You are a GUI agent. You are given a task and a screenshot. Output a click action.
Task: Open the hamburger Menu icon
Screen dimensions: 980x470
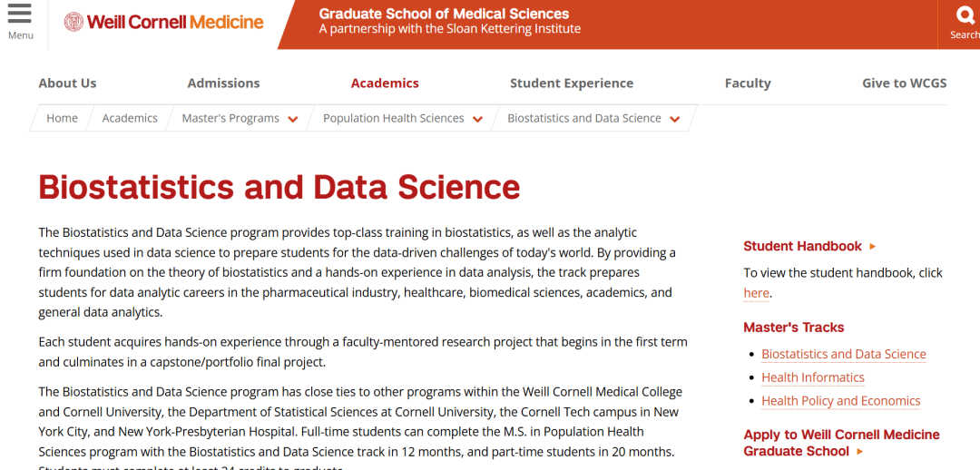[x=19, y=15]
